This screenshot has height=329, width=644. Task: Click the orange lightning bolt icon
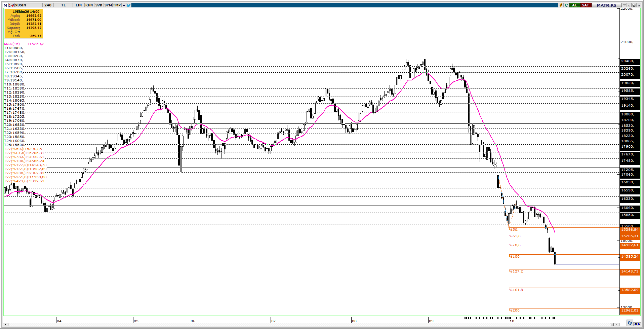coord(561,5)
